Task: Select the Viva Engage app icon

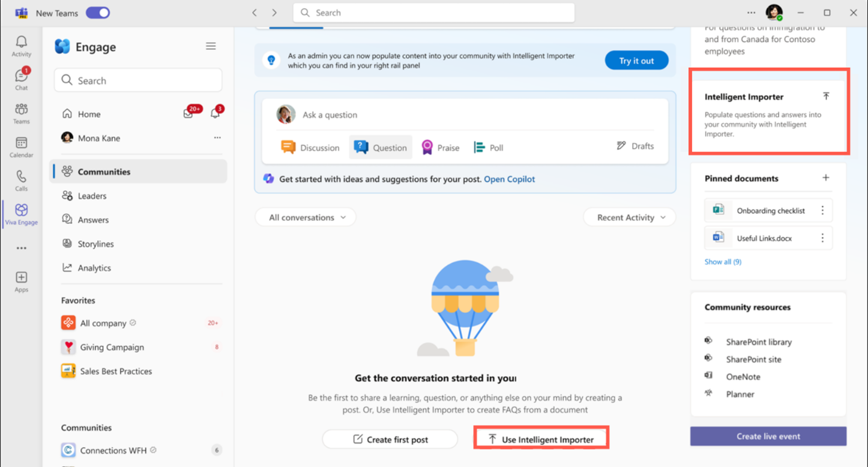Action: click(21, 214)
